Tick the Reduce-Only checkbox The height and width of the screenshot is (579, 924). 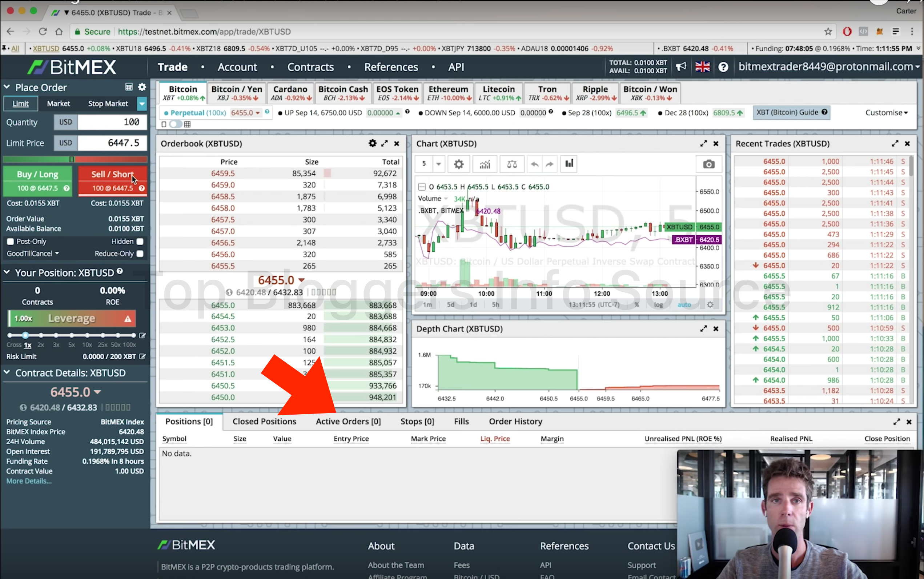click(x=140, y=253)
